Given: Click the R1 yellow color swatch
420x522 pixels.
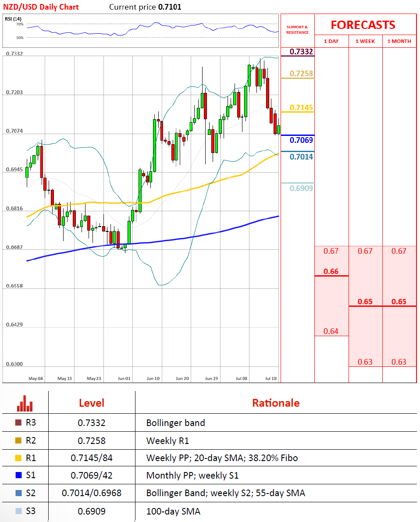Looking at the screenshot, I should (x=18, y=458).
